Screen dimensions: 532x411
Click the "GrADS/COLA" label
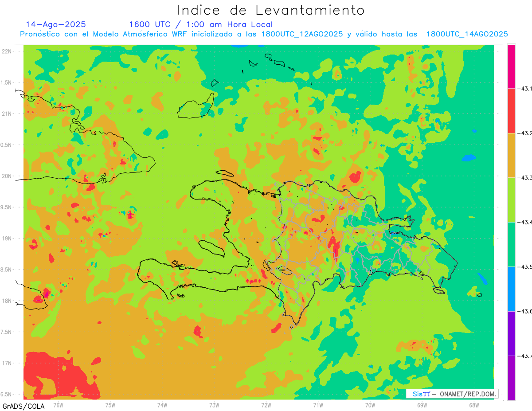tap(23, 406)
